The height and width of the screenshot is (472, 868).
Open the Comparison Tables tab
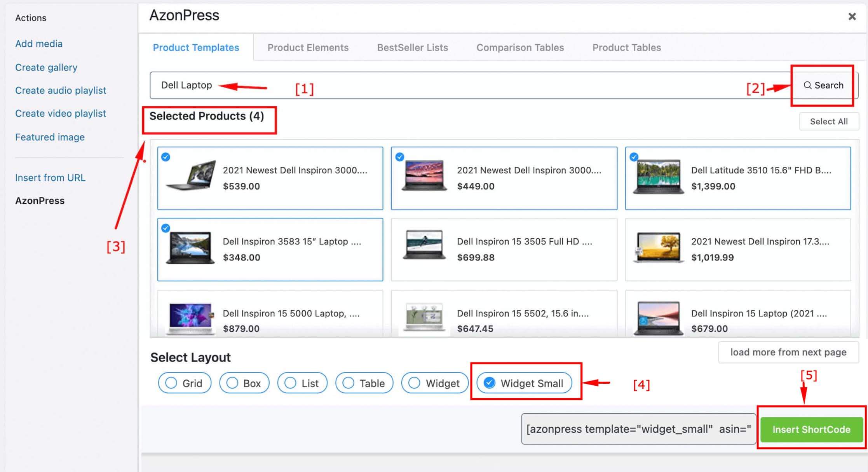point(520,47)
